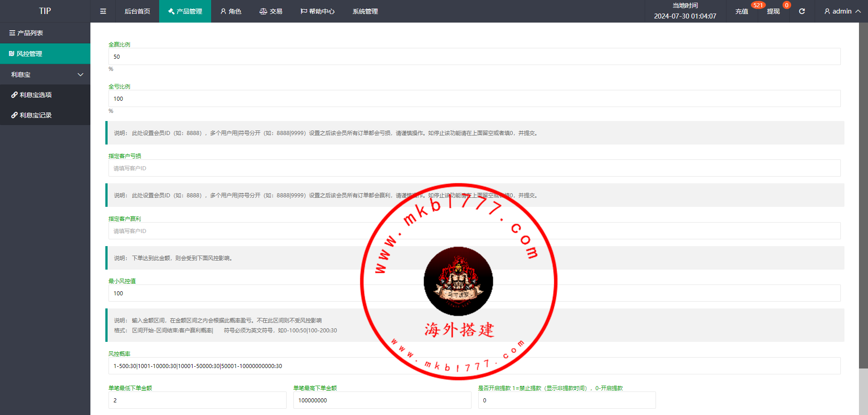Click the hammer icon beside 产品管理
868x415 pixels.
pos(171,11)
